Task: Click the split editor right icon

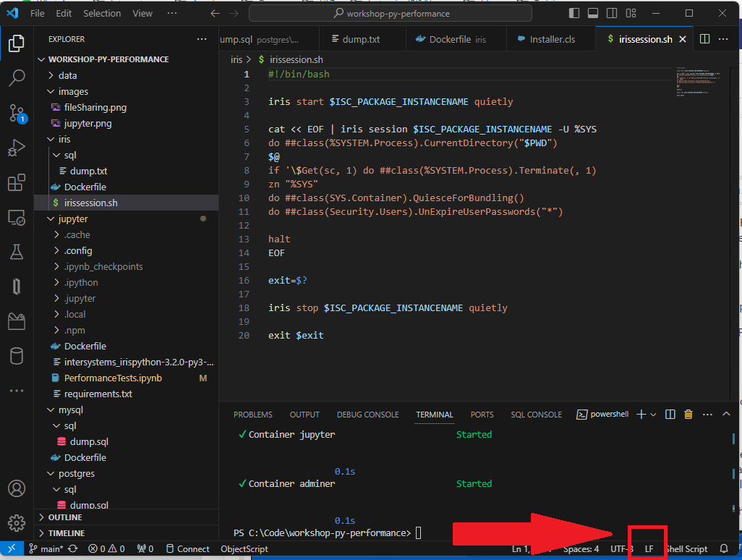Action: (x=704, y=39)
